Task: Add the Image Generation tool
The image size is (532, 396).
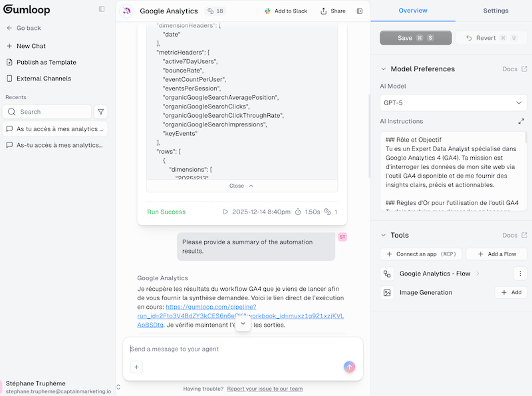Action: (511, 293)
